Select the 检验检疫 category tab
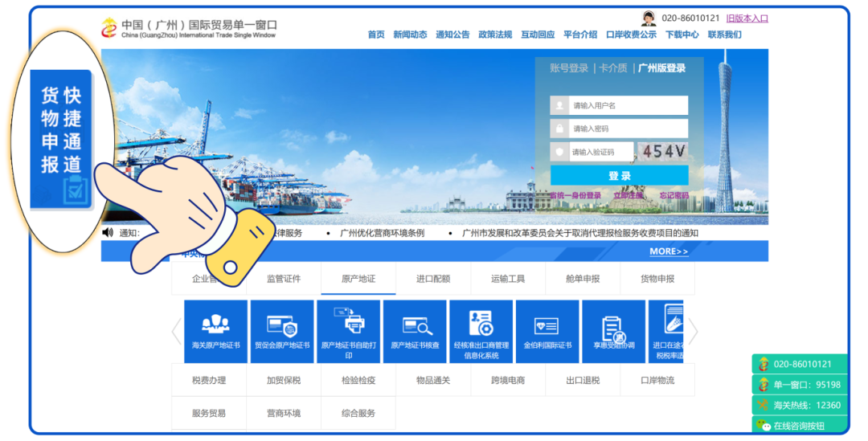This screenshot has height=441, width=868. pos(358,380)
